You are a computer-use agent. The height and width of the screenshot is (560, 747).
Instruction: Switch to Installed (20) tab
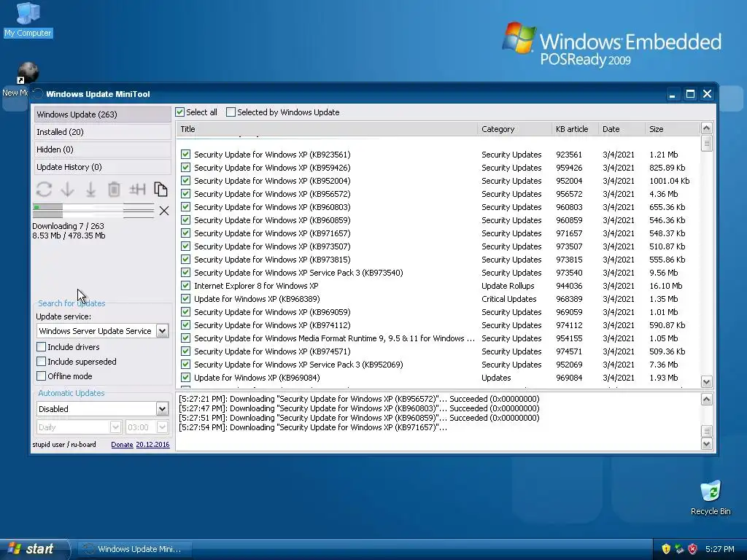tap(102, 132)
